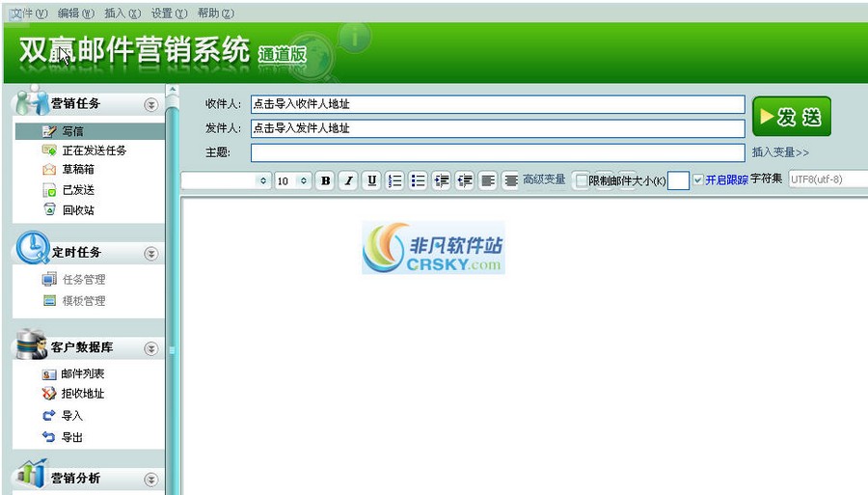Click the 营销分析 chart icon
This screenshot has width=868, height=495.
tap(32, 474)
